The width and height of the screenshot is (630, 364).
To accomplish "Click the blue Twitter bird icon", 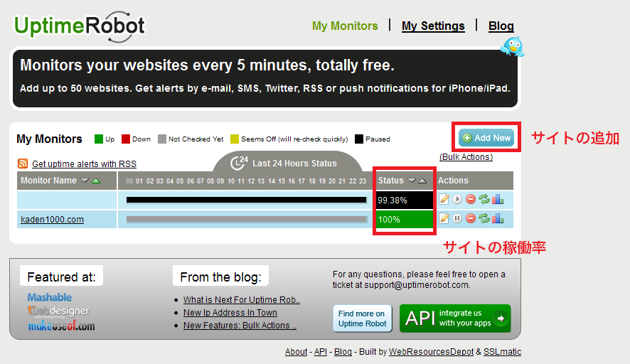I will [512, 46].
